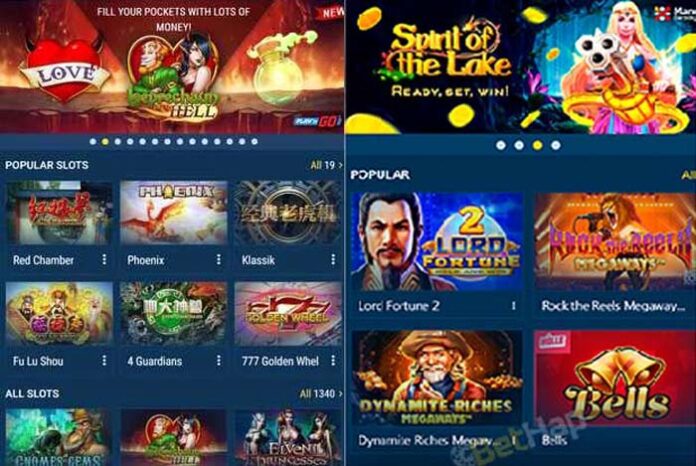Open the three-dot menu beside Klassik
The image size is (696, 466).
click(x=333, y=260)
